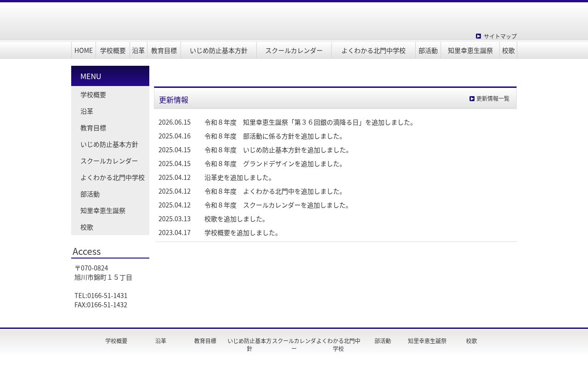Open the よくわかる北門中を追加しました update entry
The image size is (588, 368).
point(275,191)
